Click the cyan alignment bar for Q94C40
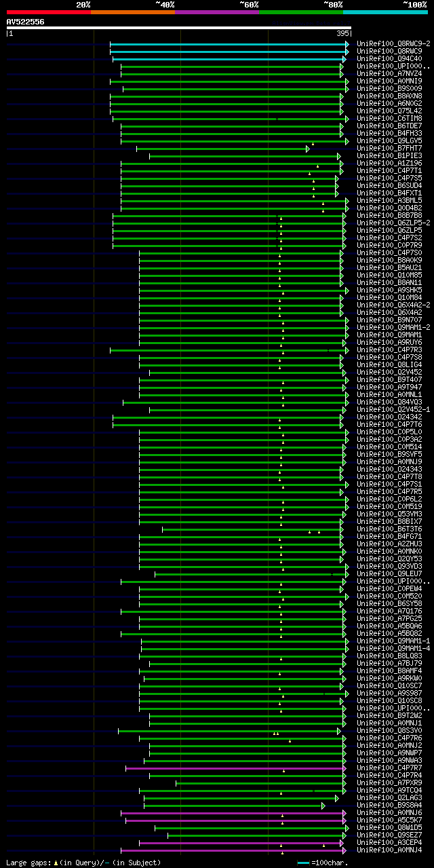 point(228,58)
